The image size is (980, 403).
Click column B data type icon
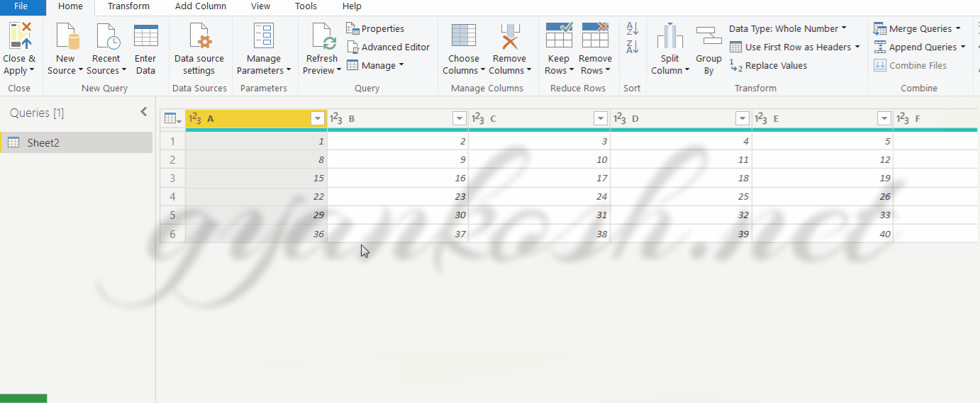[337, 119]
